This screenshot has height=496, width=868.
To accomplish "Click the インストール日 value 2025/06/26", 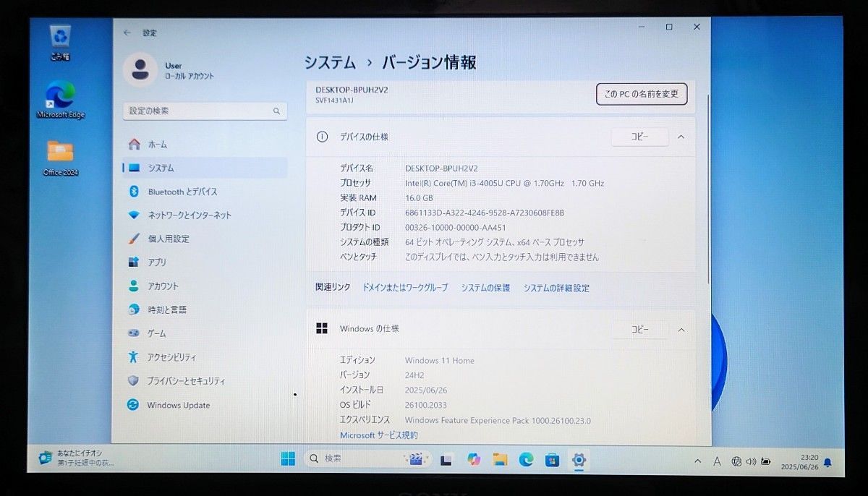I will [426, 390].
